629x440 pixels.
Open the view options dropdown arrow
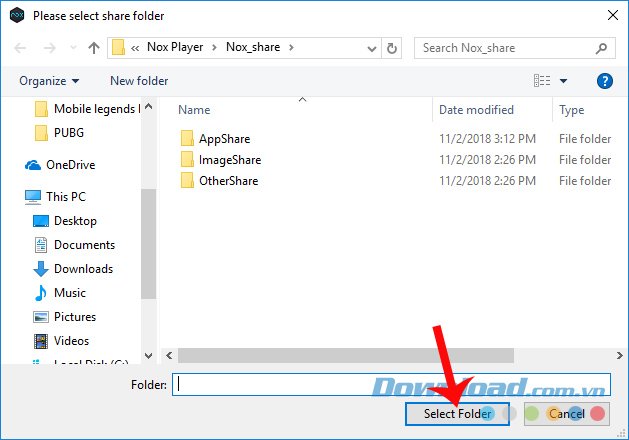pos(563,81)
